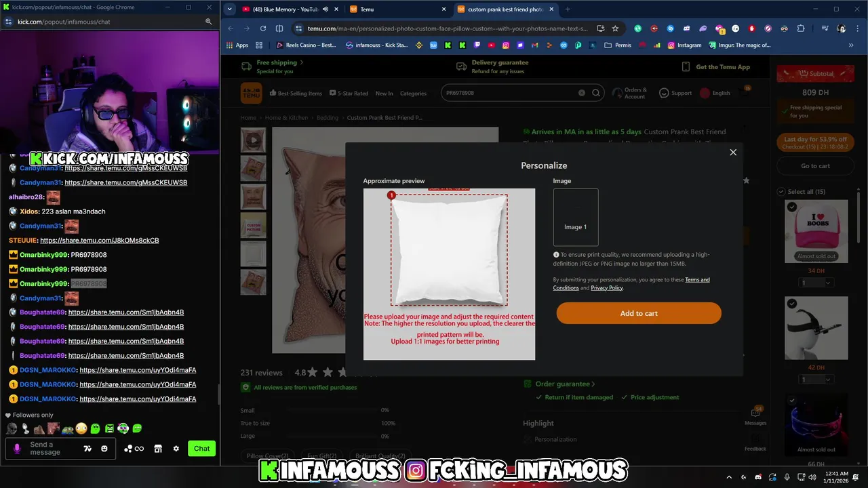
Task: Close the Personalize dialog
Action: pos(733,152)
